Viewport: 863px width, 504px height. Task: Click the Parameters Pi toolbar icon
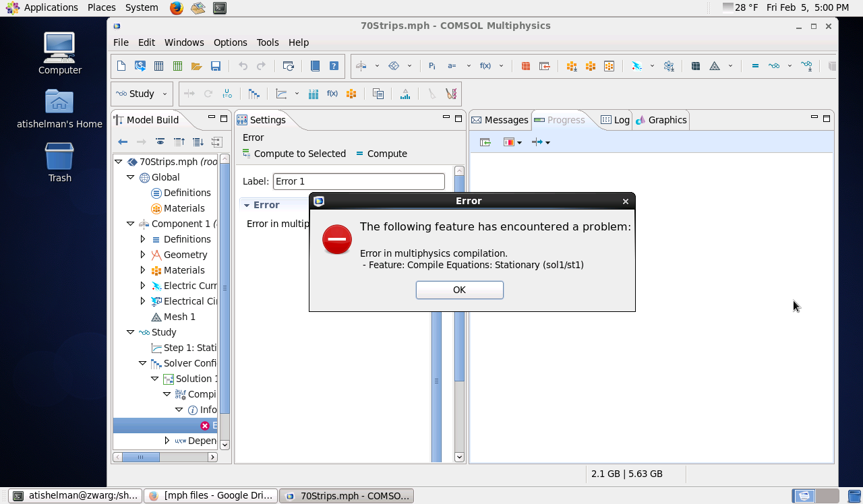(x=432, y=66)
